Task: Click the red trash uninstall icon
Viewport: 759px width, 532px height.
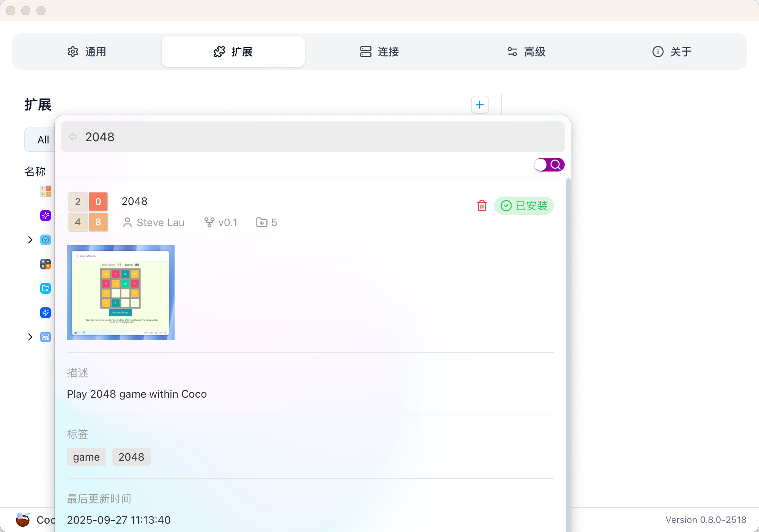Action: coord(482,206)
